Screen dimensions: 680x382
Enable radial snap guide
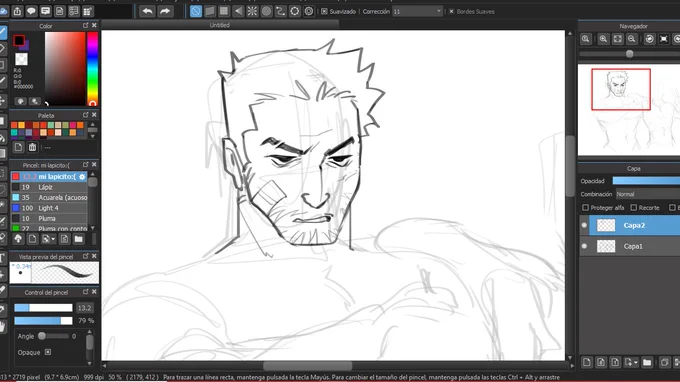coord(252,11)
